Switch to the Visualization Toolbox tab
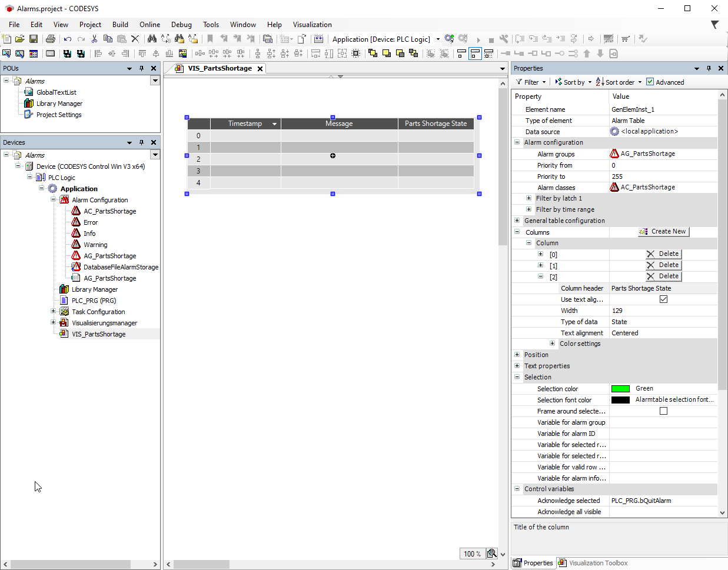Image resolution: width=728 pixels, height=570 pixels. coord(593,563)
